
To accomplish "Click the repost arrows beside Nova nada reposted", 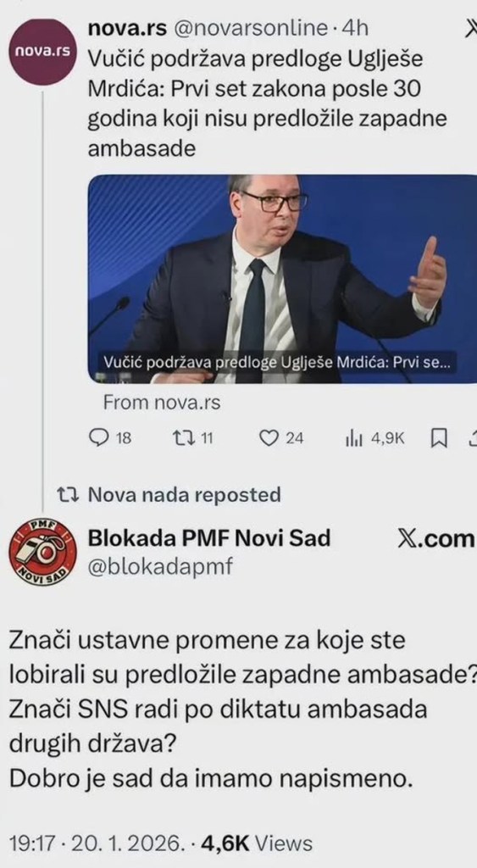I will click(70, 494).
